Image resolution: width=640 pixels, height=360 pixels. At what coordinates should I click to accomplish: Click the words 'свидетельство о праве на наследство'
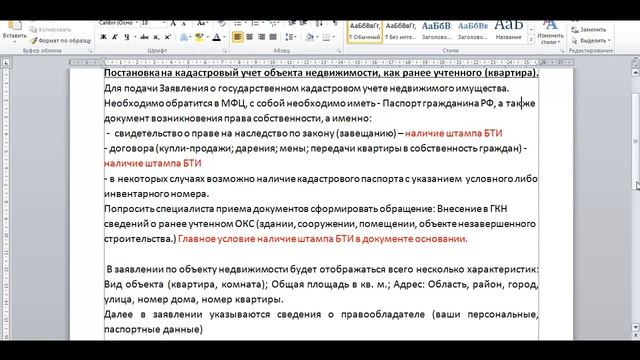pyautogui.click(x=200, y=133)
